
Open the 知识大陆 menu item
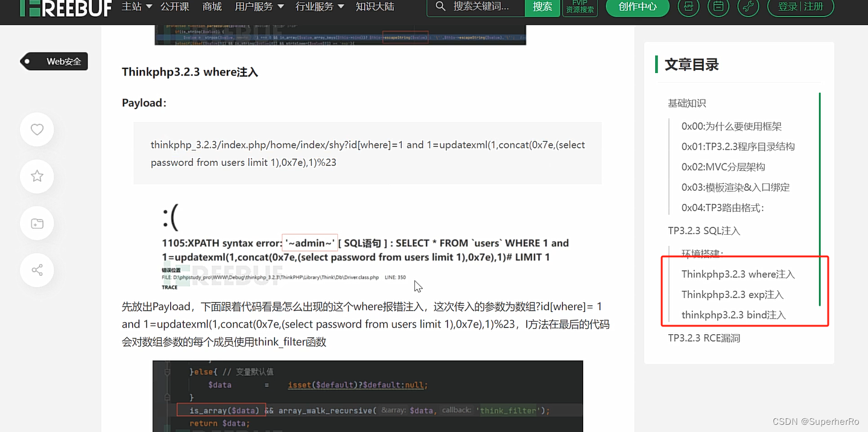(375, 7)
